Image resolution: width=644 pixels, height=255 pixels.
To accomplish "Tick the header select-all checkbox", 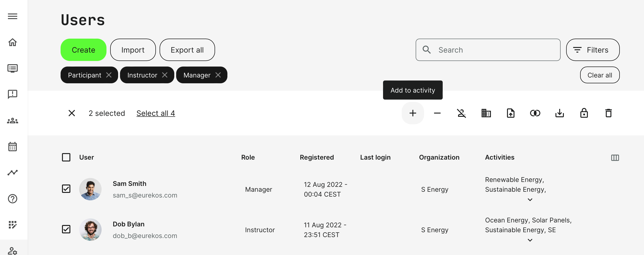I will pyautogui.click(x=66, y=157).
